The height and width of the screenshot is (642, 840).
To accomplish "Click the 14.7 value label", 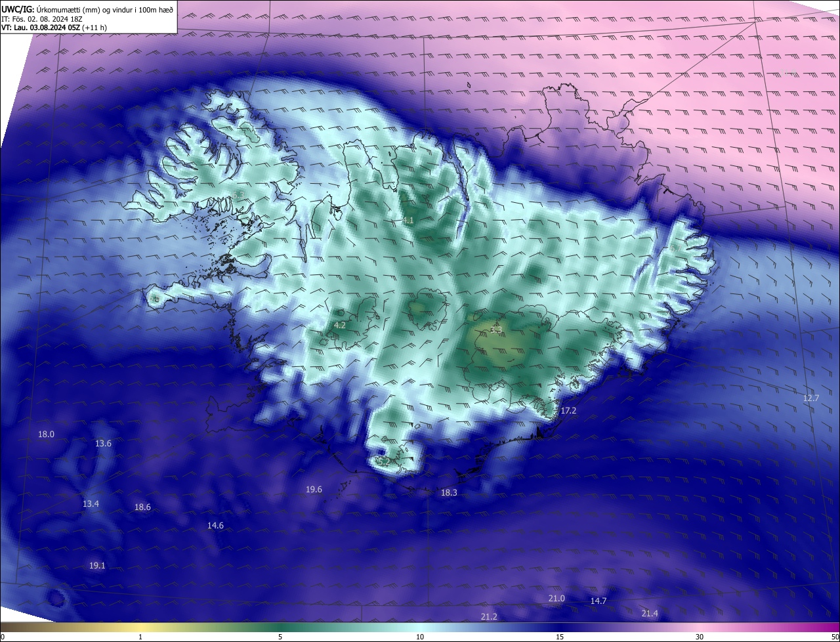I will coord(598,601).
